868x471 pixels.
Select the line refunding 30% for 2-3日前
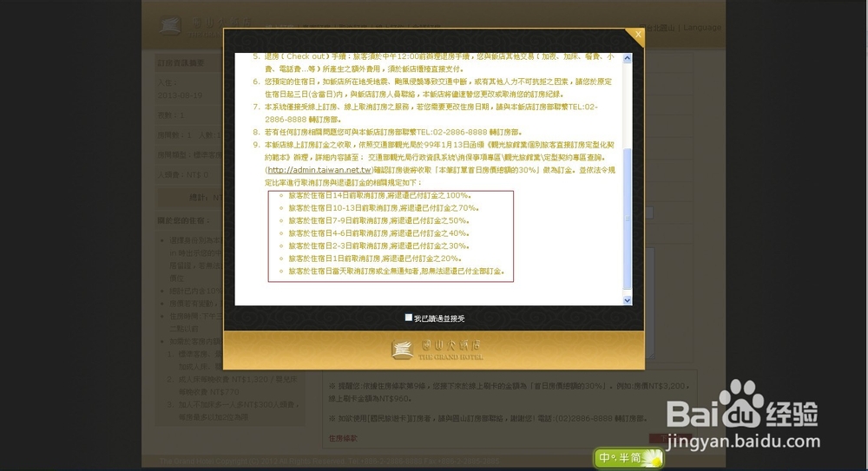[379, 246]
